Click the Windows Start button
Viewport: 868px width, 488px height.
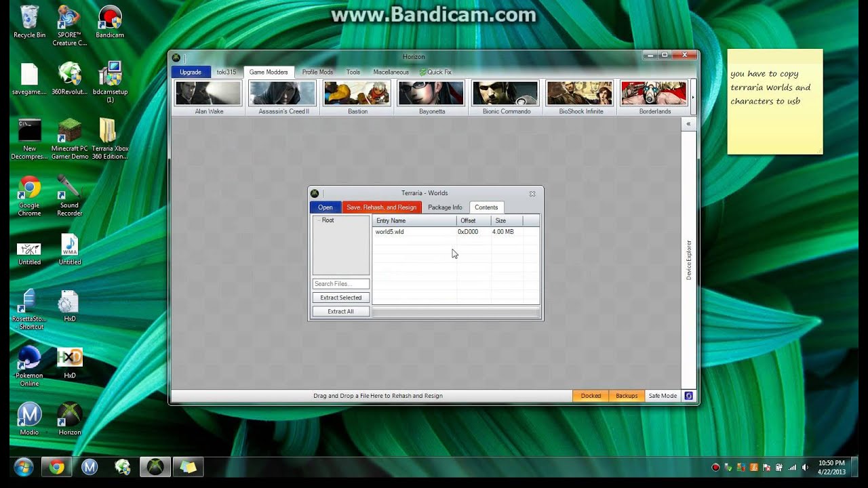[23, 467]
